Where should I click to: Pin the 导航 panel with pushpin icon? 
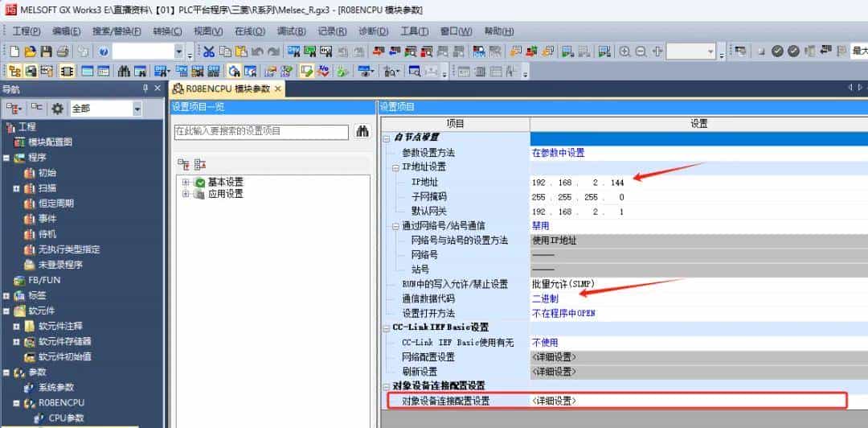145,88
